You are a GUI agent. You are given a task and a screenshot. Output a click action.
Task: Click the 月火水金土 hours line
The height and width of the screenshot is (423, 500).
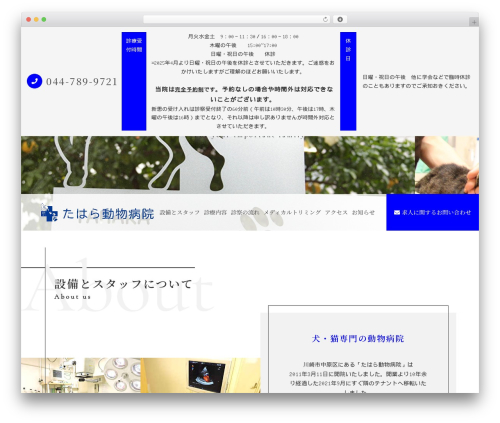243,37
